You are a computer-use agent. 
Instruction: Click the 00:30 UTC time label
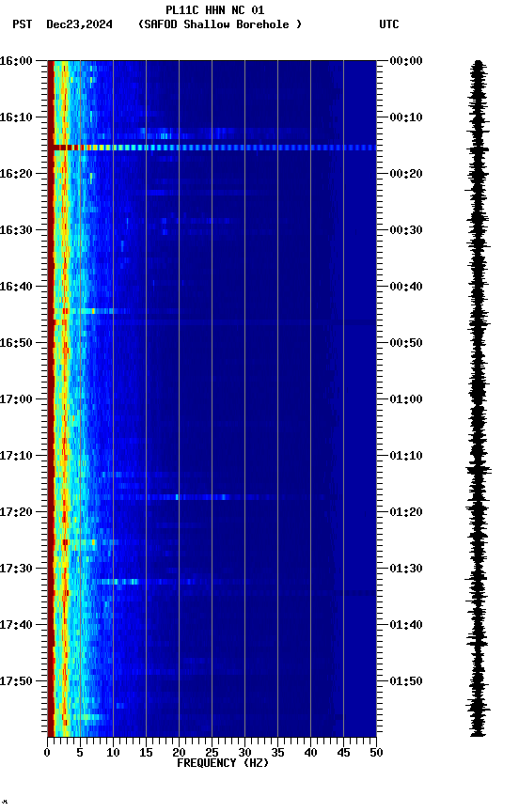click(x=406, y=230)
